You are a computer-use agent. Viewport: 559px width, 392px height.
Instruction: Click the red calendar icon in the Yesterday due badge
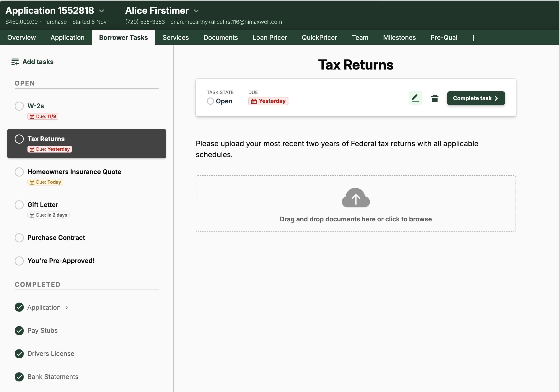[254, 101]
